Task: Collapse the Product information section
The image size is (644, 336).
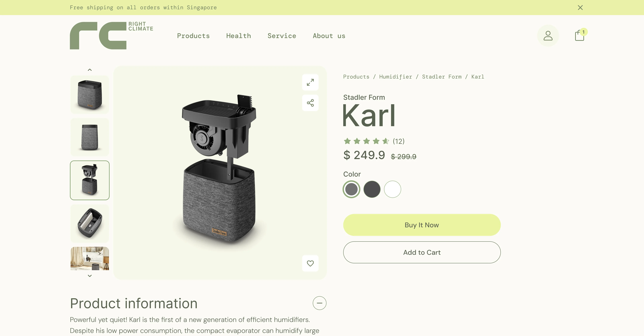Action: tap(319, 303)
